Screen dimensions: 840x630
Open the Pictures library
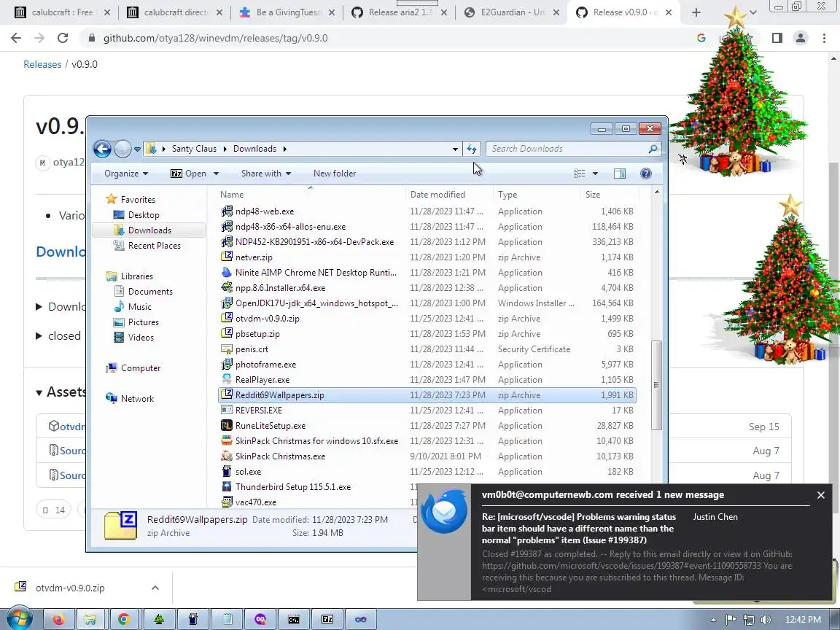click(143, 322)
